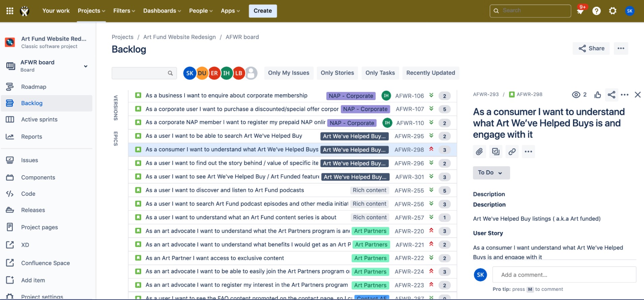Toggle the Only My Issues quick filter
The width and height of the screenshot is (644, 300).
289,73
